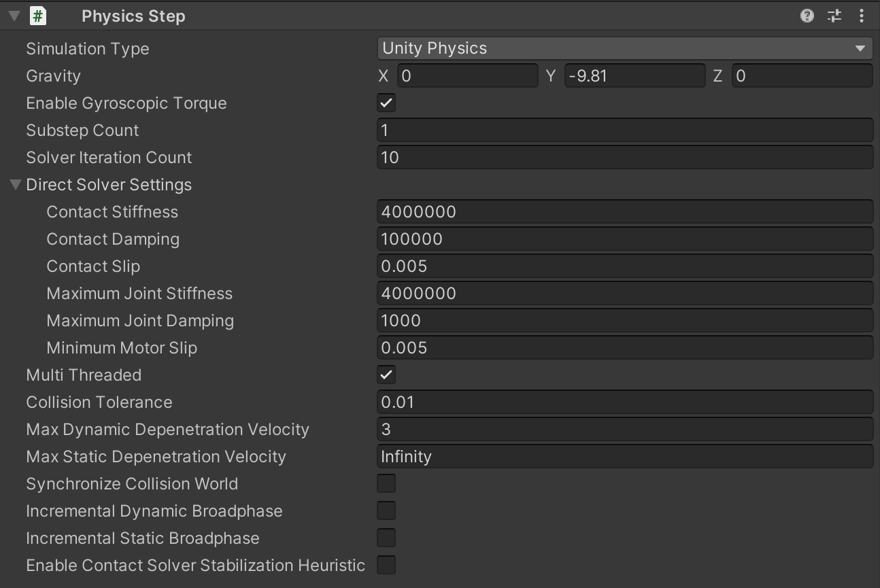Click the Substep Count field
Viewport: 880px width, 588px height.
[x=625, y=130]
